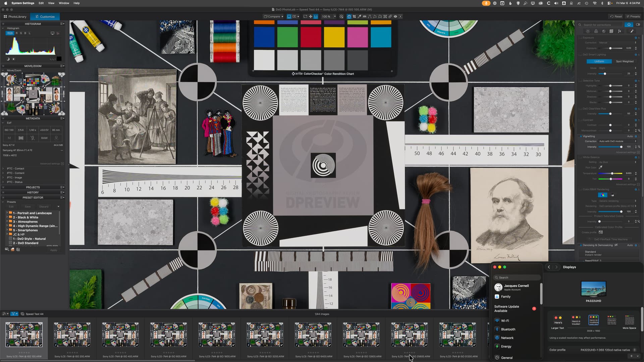The image size is (644, 362).
Task: Open the Window menu in menu bar
Action: pyautogui.click(x=64, y=3)
